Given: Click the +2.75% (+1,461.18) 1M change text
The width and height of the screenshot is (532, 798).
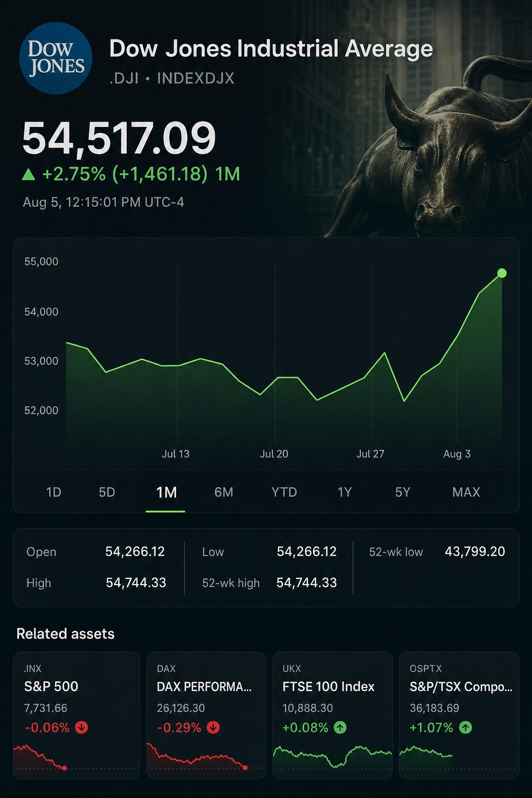Looking at the screenshot, I should pyautogui.click(x=141, y=174).
